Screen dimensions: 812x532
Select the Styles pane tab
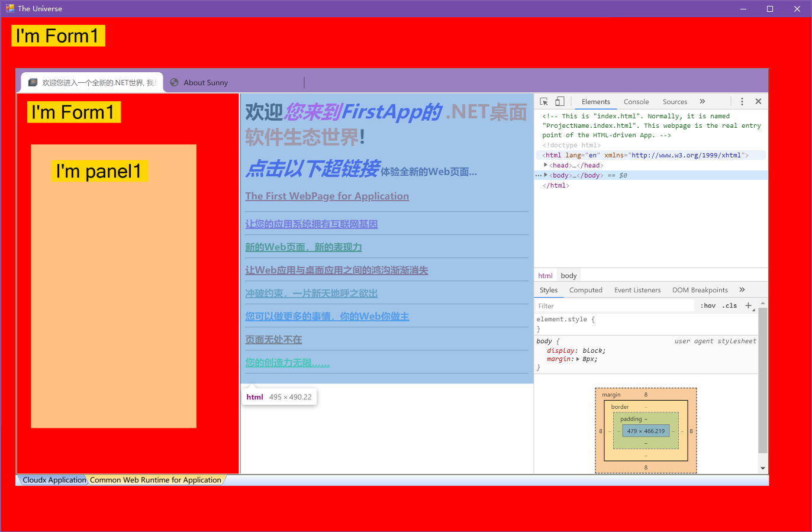tap(549, 290)
